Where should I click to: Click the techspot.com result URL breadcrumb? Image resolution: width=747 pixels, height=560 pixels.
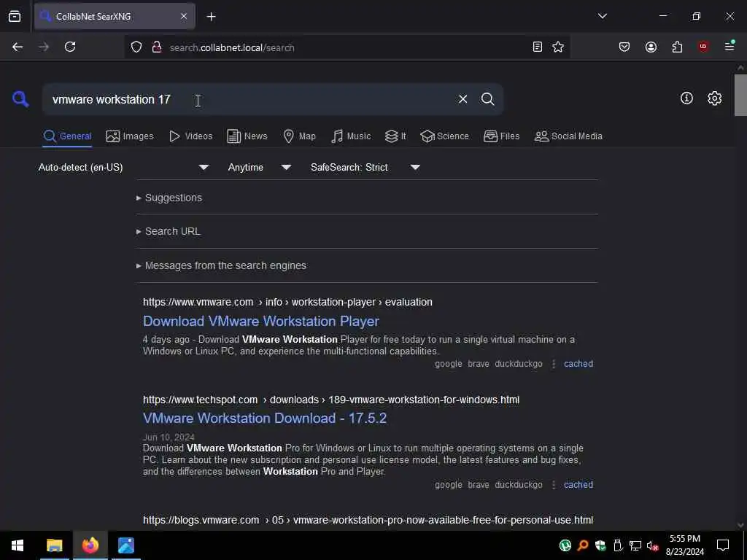[x=331, y=400]
